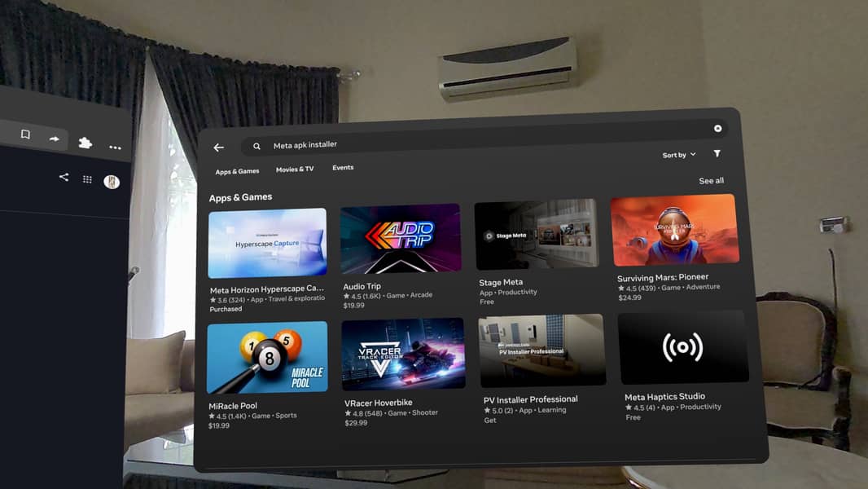Click the forward share arrow icon

coord(55,139)
